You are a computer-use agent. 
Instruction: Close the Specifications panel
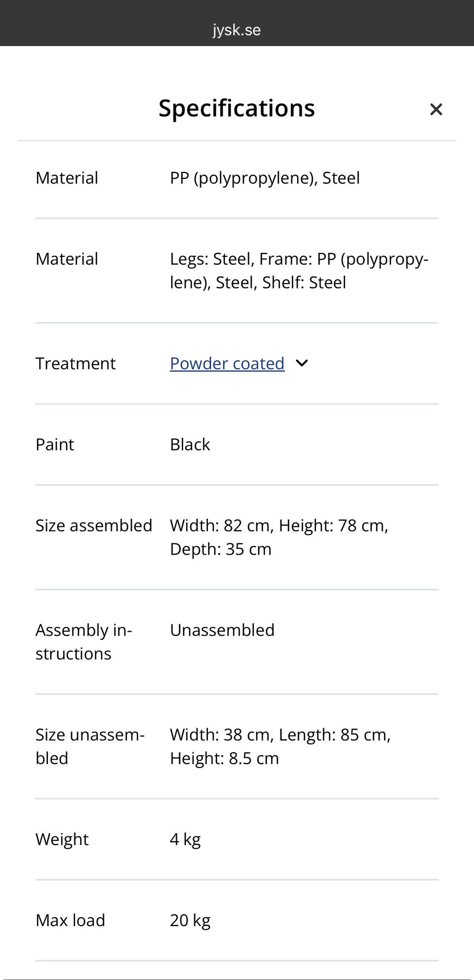pos(435,109)
